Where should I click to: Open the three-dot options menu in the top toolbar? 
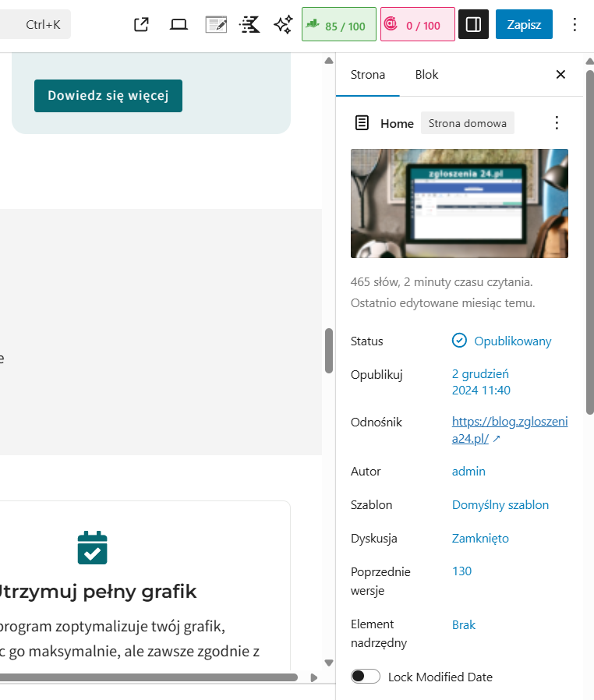(575, 25)
